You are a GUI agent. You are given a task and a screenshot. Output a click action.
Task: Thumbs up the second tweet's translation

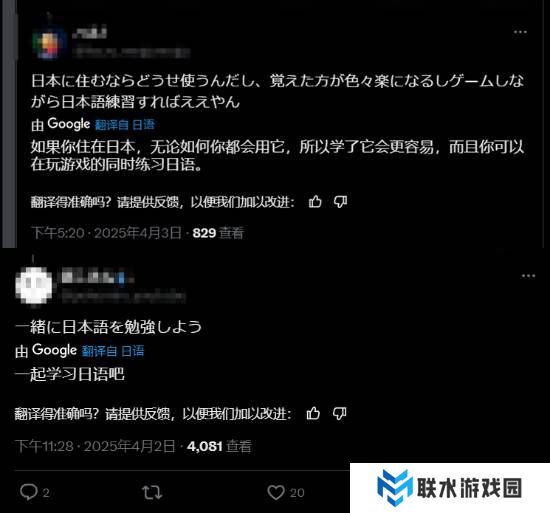[x=313, y=413]
